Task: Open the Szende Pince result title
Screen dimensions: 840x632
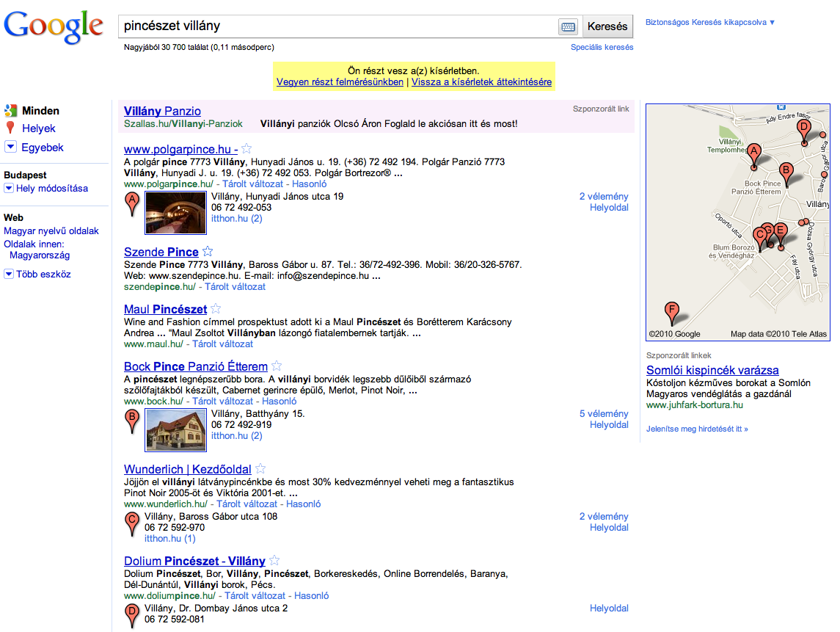Action: [161, 252]
